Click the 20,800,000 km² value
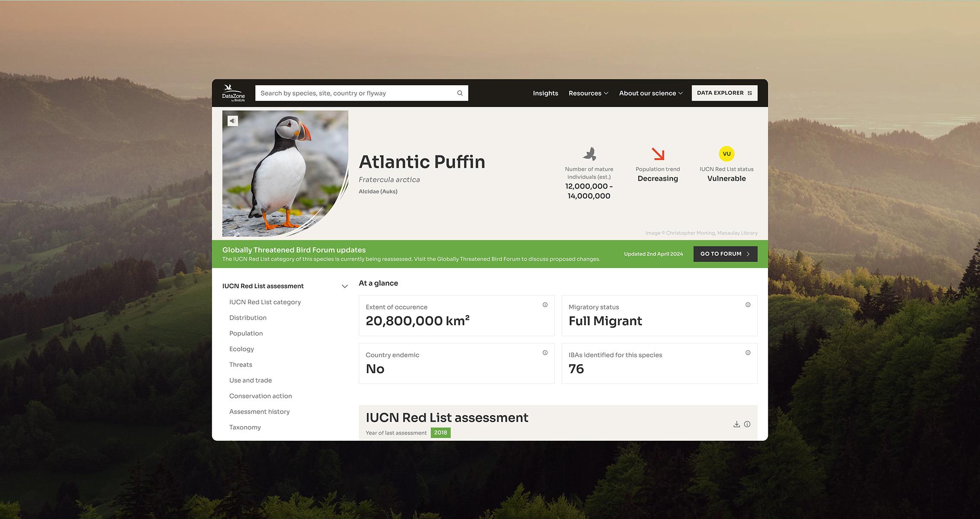Image resolution: width=980 pixels, height=519 pixels. pos(417,321)
